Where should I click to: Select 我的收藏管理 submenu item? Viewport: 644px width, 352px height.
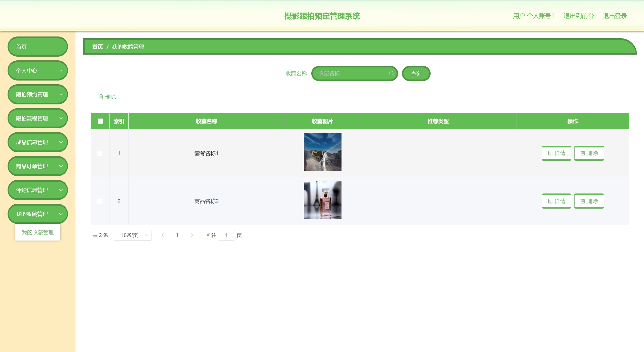click(38, 232)
